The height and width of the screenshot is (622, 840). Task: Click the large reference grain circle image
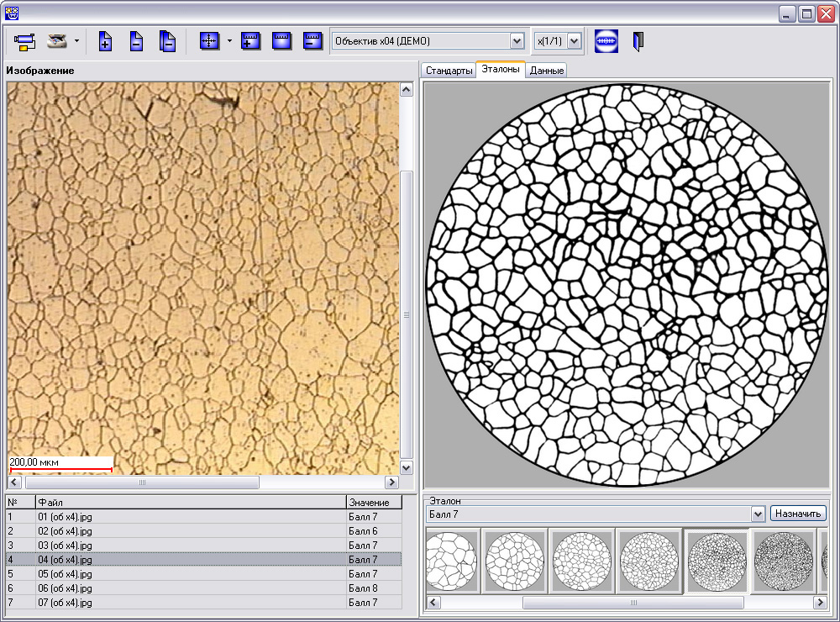(626, 285)
